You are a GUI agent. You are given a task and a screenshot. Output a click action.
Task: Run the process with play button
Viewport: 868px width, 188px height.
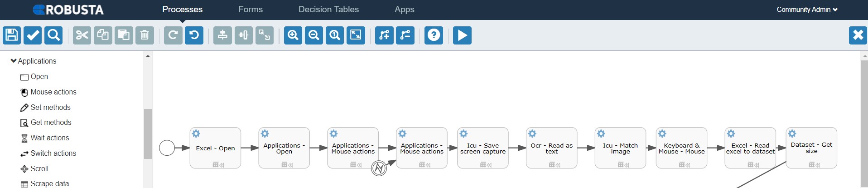[462, 35]
